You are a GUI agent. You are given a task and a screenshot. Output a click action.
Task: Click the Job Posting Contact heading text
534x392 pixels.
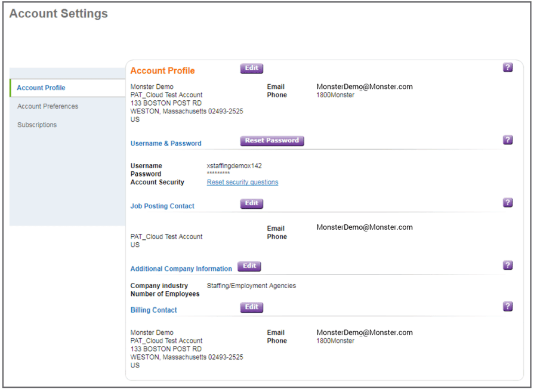(x=162, y=206)
